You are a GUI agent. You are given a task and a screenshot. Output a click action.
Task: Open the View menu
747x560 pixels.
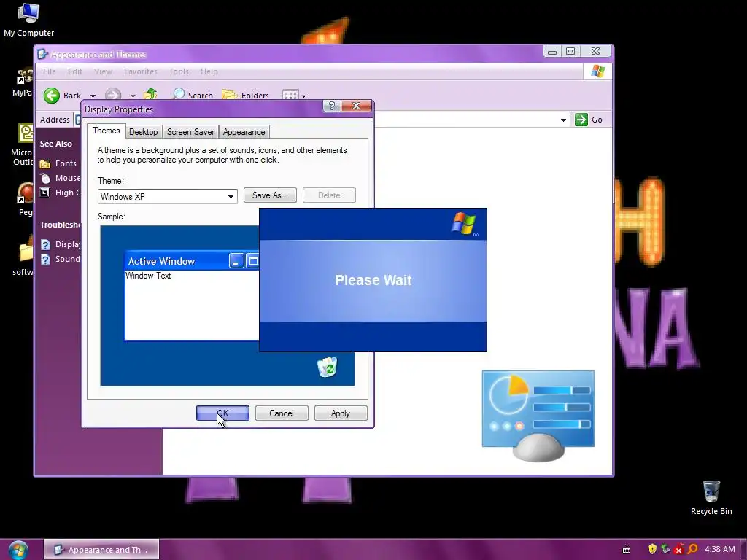pyautogui.click(x=103, y=71)
